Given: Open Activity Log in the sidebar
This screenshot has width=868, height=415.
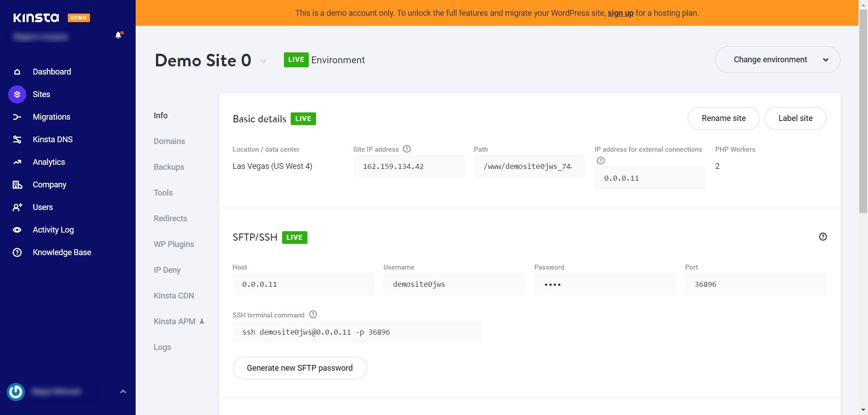Looking at the screenshot, I should [x=53, y=230].
